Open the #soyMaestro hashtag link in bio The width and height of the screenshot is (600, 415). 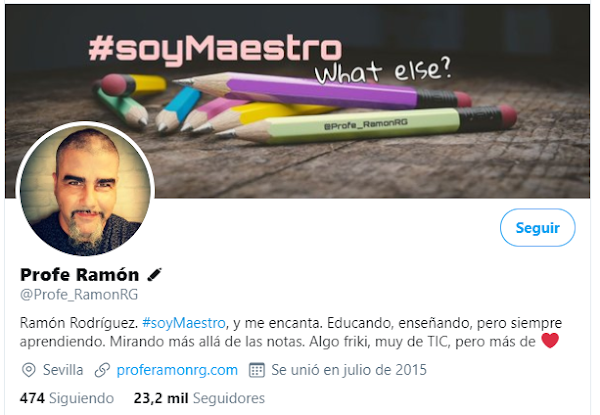(184, 323)
